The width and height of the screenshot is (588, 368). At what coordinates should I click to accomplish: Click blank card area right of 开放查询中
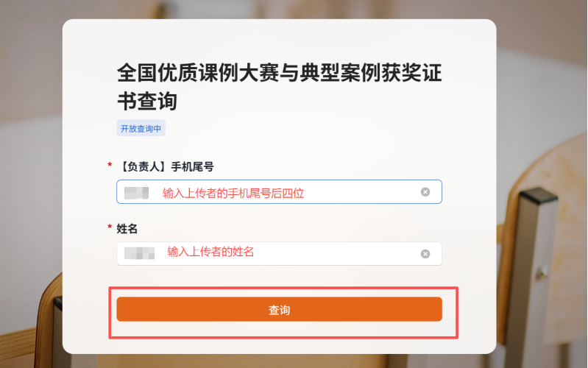tap(309, 129)
